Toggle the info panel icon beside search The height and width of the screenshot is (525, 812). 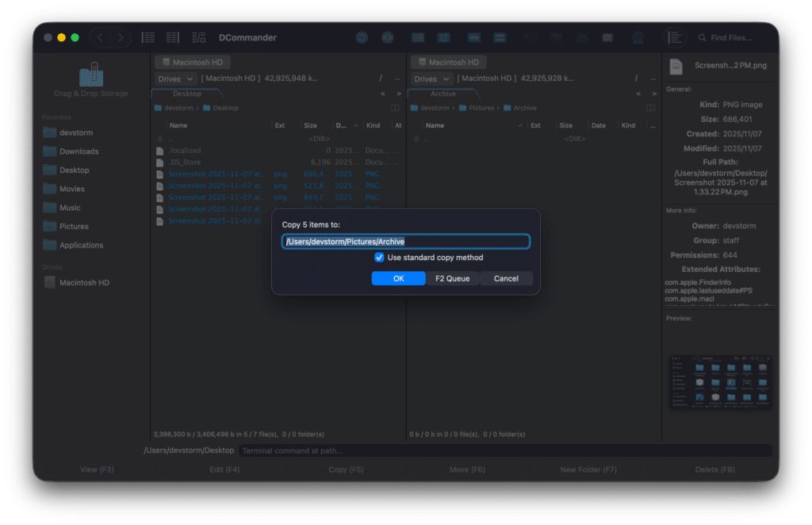675,37
